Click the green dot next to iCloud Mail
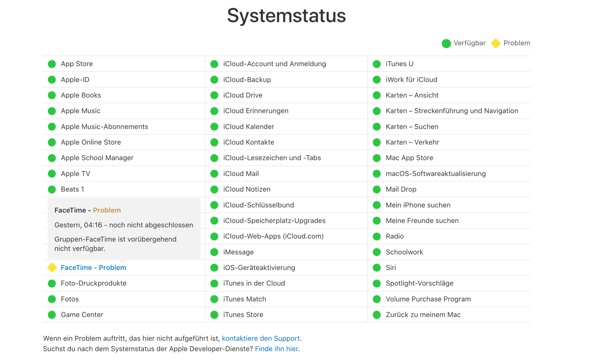Viewport: 605px width, 364px height. [214, 174]
